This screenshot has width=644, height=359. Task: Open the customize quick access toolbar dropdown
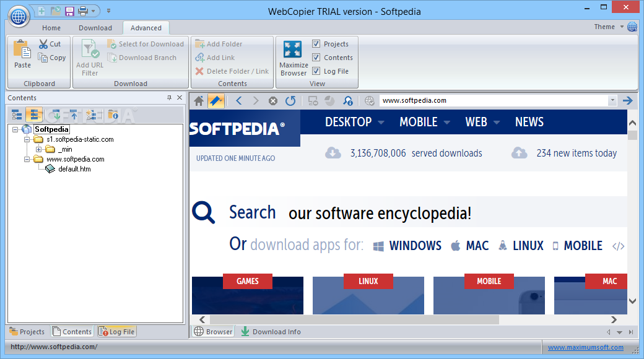pos(109,11)
